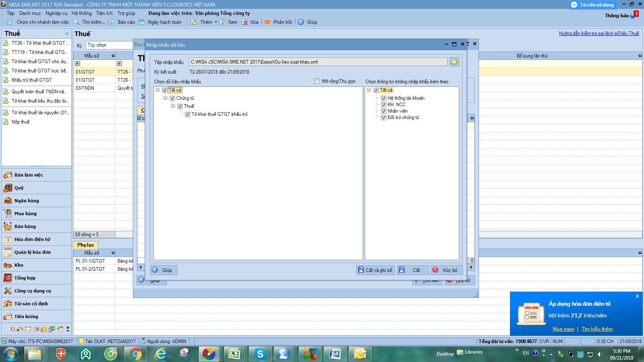This screenshot has width=644, height=362.
Task: Open the Tiền lương module
Action: (x=37, y=317)
